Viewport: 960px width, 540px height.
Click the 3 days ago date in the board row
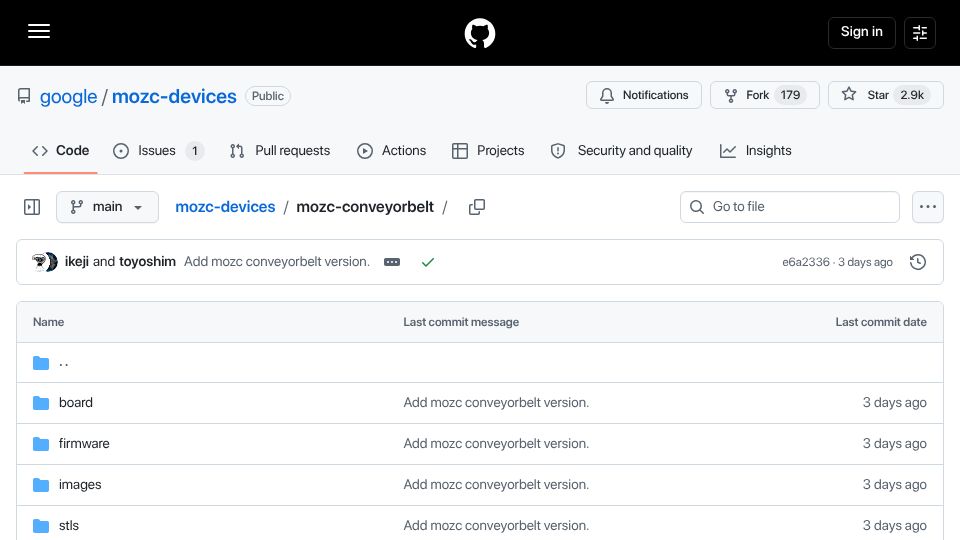pos(894,402)
